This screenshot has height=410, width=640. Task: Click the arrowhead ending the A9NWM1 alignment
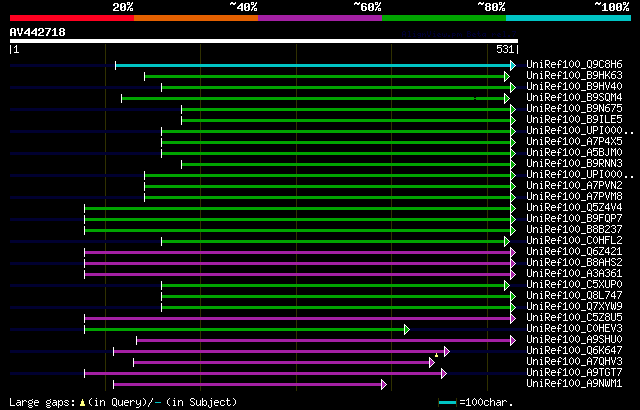tap(384, 384)
